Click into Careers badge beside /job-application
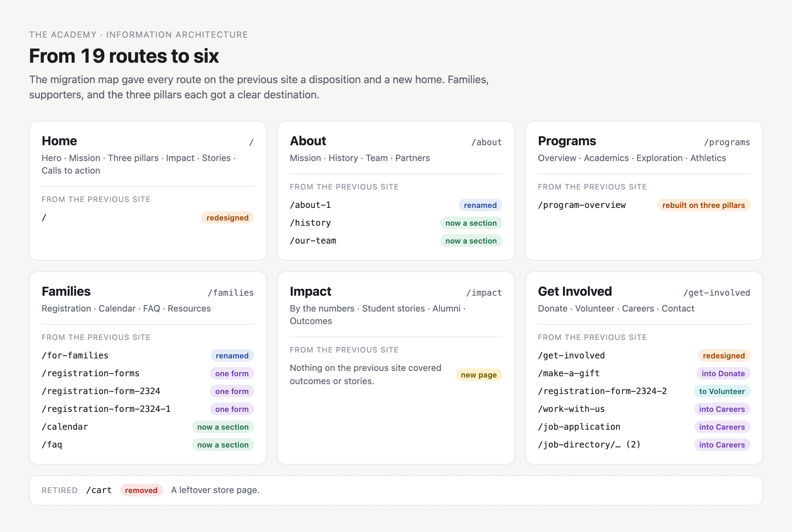The width and height of the screenshot is (792, 532). click(x=722, y=427)
